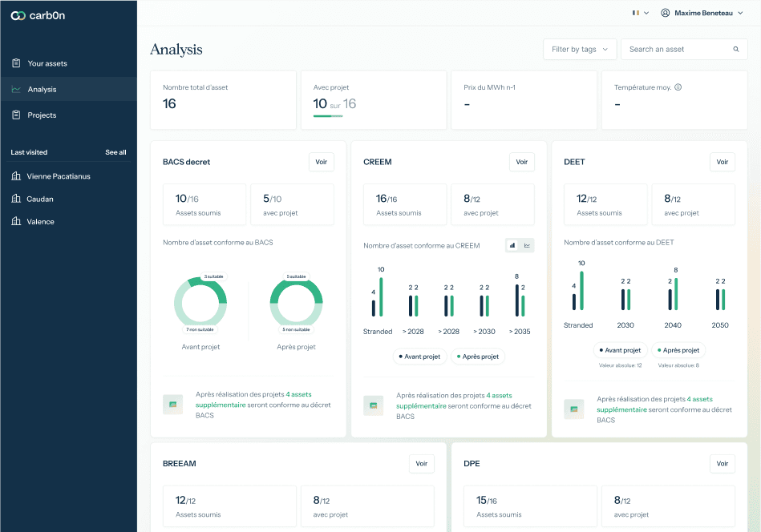Image resolution: width=761 pixels, height=532 pixels.
Task: Click the search magnifier icon
Action: coord(736,50)
